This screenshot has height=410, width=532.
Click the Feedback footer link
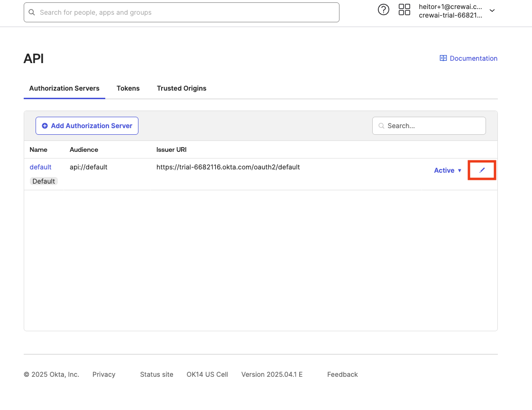coord(342,374)
